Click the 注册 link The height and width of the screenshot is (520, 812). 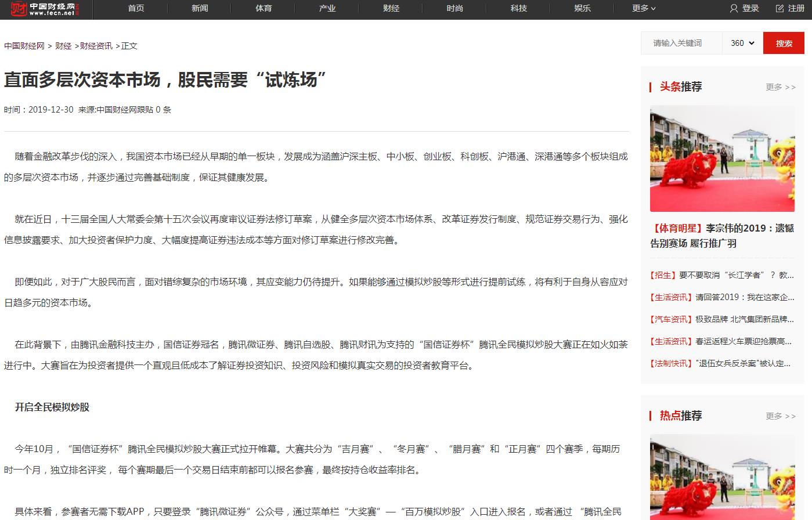pos(796,8)
